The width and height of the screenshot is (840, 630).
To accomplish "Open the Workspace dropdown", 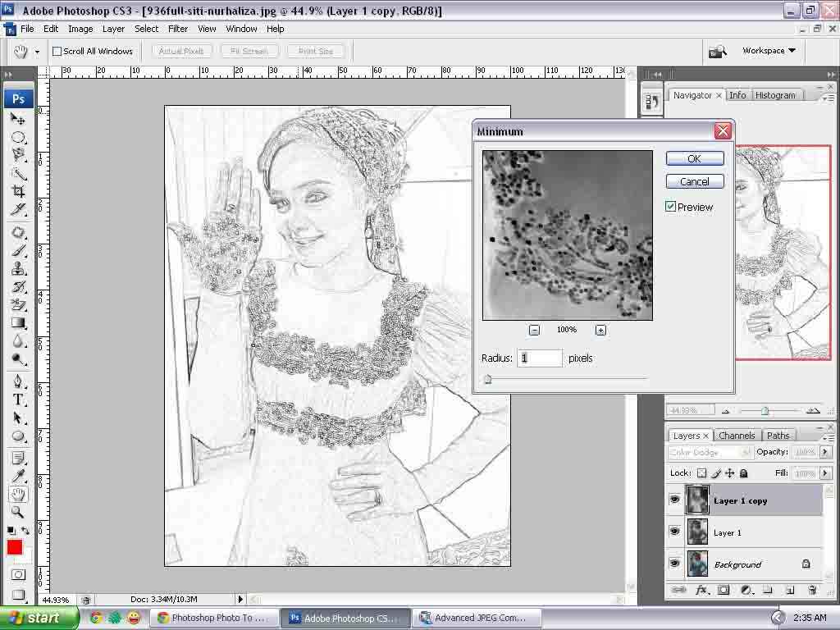I will 768,50.
